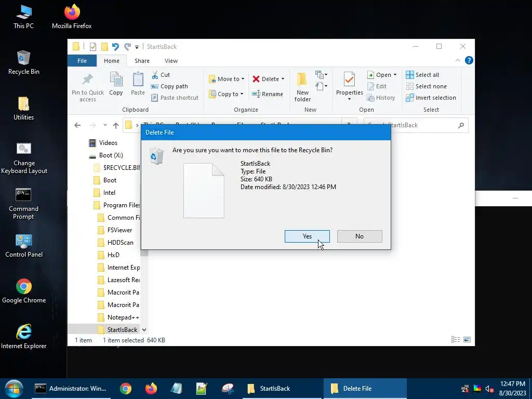Click Paste shortcut in Clipboard group
The image size is (532, 399).
[x=175, y=98]
